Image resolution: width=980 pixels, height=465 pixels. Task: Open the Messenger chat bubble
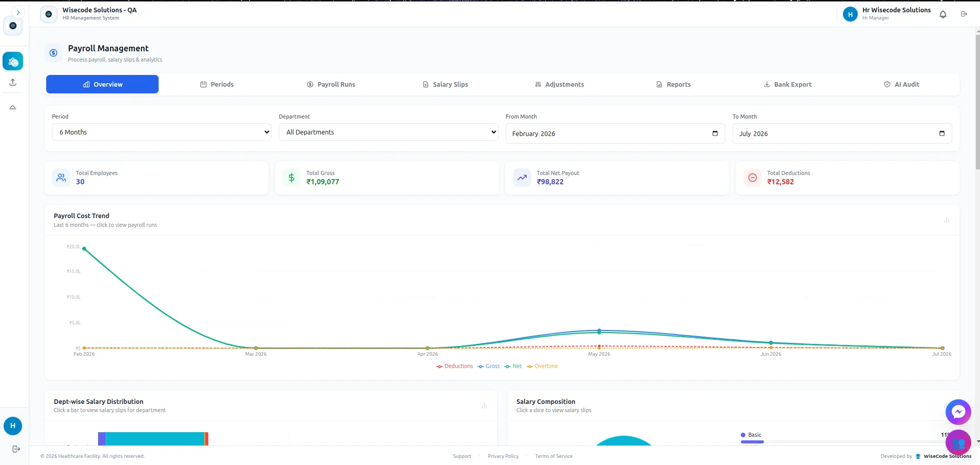pyautogui.click(x=958, y=412)
